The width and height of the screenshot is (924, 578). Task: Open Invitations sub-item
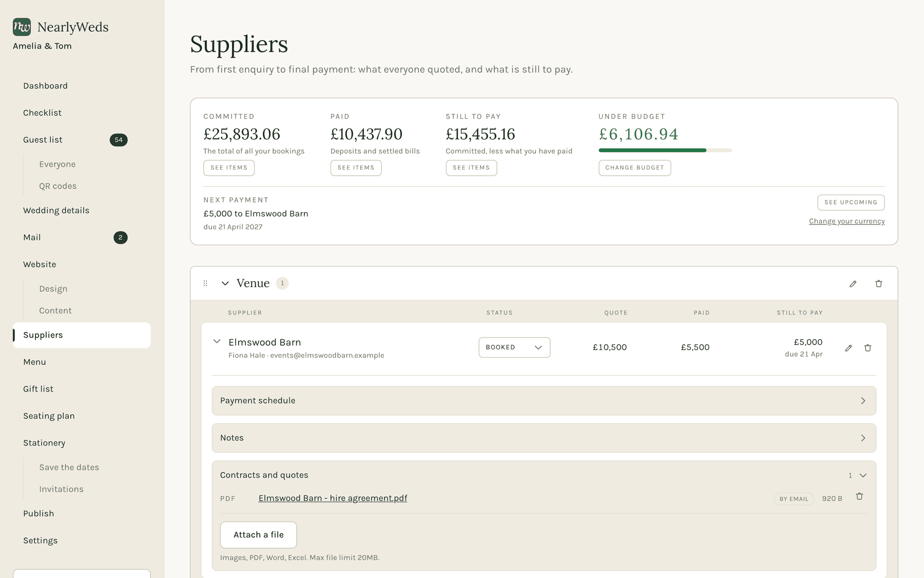pos(61,489)
